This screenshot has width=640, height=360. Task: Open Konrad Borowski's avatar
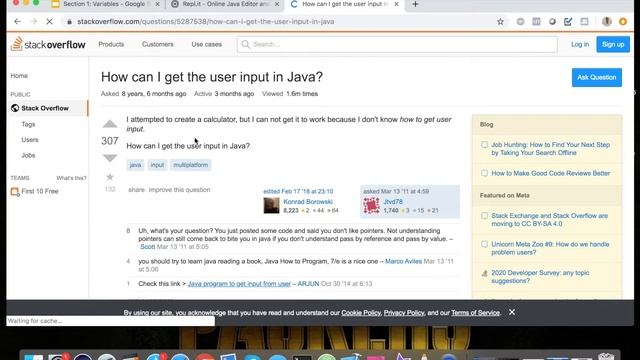click(271, 205)
